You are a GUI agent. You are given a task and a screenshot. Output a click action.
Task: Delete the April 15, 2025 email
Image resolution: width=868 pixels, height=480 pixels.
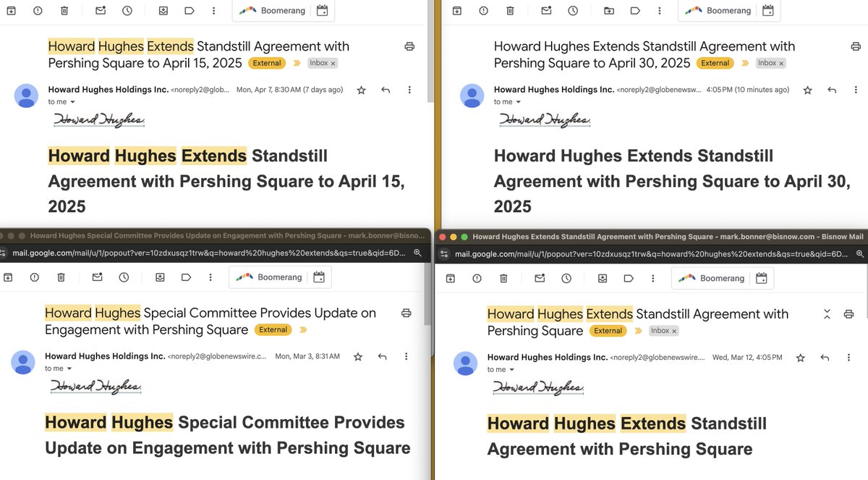(64, 11)
